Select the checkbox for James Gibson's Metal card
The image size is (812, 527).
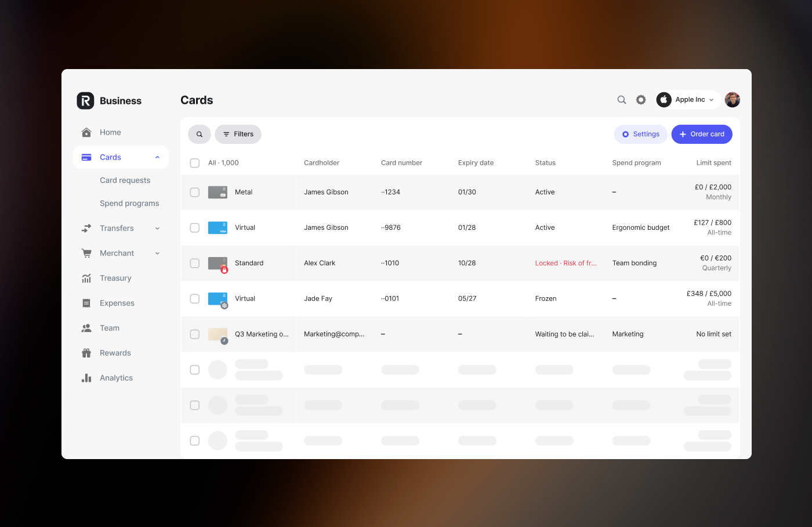[x=194, y=192]
